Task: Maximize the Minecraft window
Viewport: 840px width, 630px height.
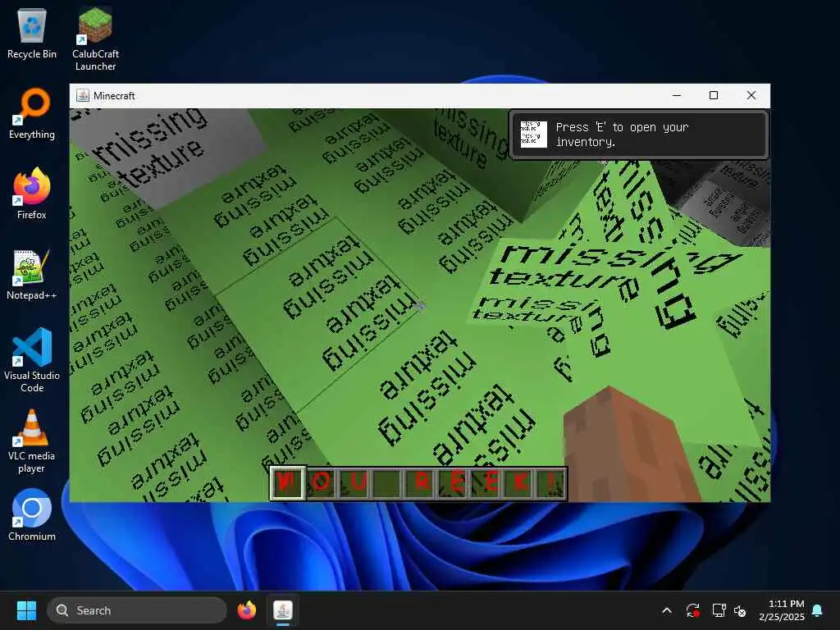Action: pyautogui.click(x=714, y=95)
